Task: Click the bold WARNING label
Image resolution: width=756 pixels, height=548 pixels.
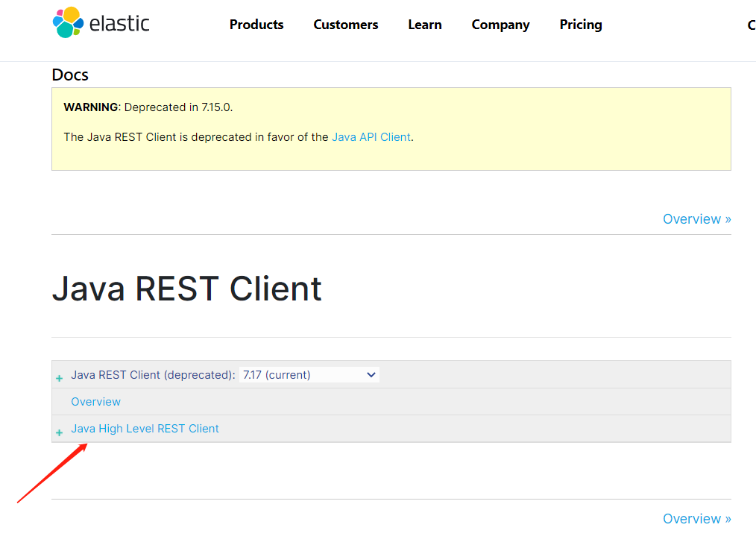Action: [90, 107]
